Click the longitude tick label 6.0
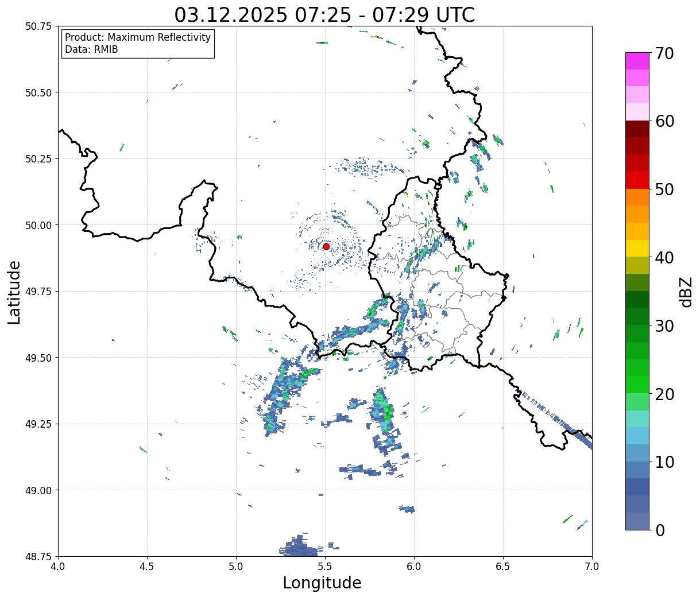The height and width of the screenshot is (597, 700). pyautogui.click(x=414, y=567)
